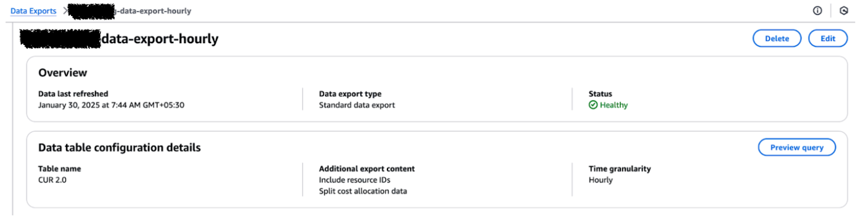The width and height of the screenshot is (868, 222).
Task: Select the Hourly time granularity value
Action: [601, 180]
